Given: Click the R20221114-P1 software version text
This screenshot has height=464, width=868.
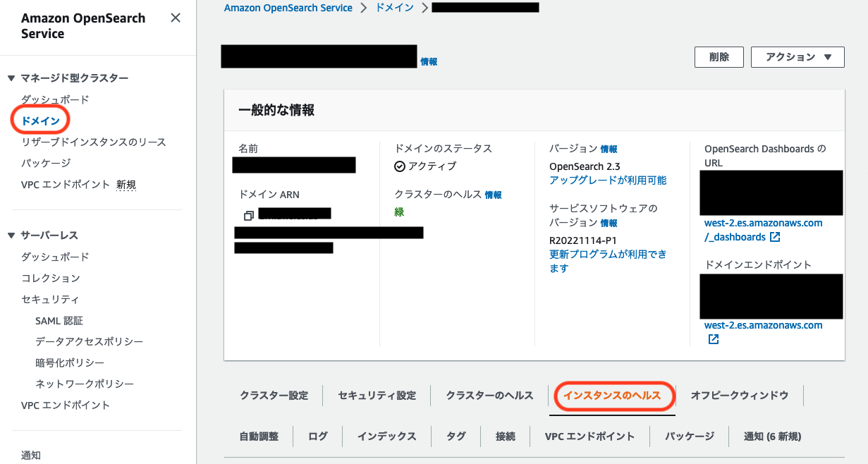Looking at the screenshot, I should pyautogui.click(x=582, y=240).
